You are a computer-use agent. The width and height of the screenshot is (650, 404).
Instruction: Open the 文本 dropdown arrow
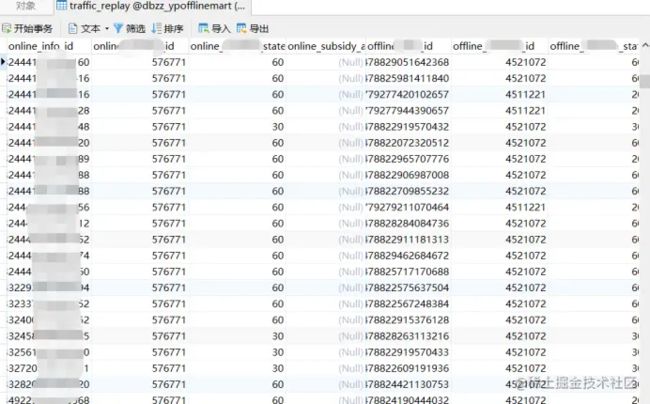pos(107,29)
